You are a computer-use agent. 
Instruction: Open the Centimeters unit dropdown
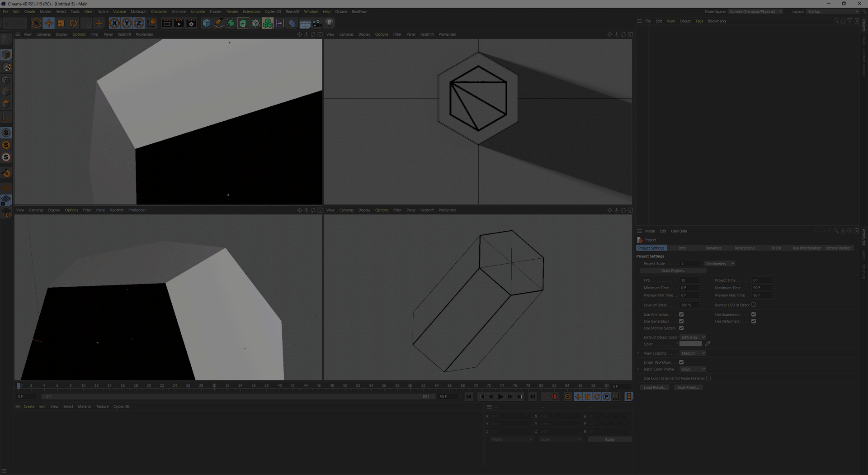click(720, 264)
